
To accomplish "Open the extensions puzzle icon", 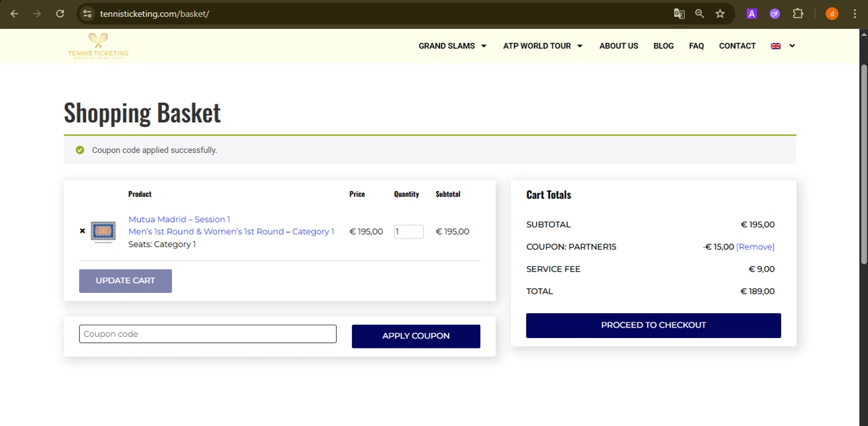I will coord(798,14).
